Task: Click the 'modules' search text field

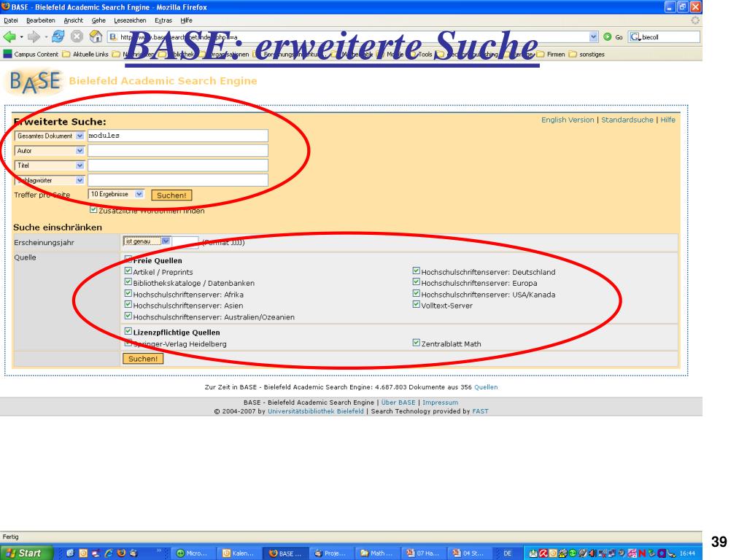Action: 178,136
